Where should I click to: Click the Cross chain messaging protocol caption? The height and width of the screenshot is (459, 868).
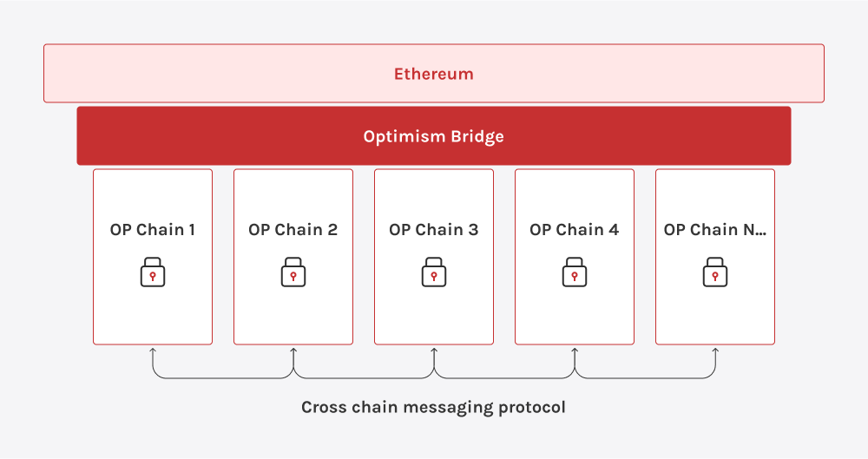pyautogui.click(x=433, y=408)
